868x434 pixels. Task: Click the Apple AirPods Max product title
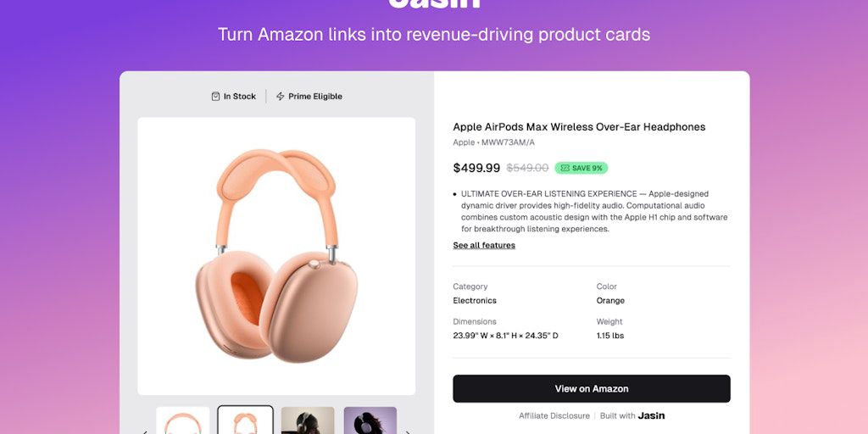click(579, 127)
